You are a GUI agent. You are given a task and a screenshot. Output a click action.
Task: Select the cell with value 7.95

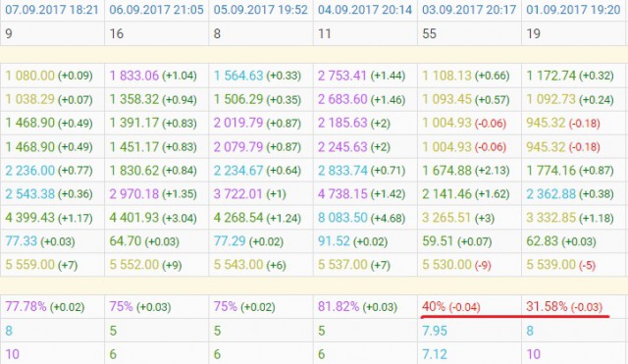click(469, 331)
